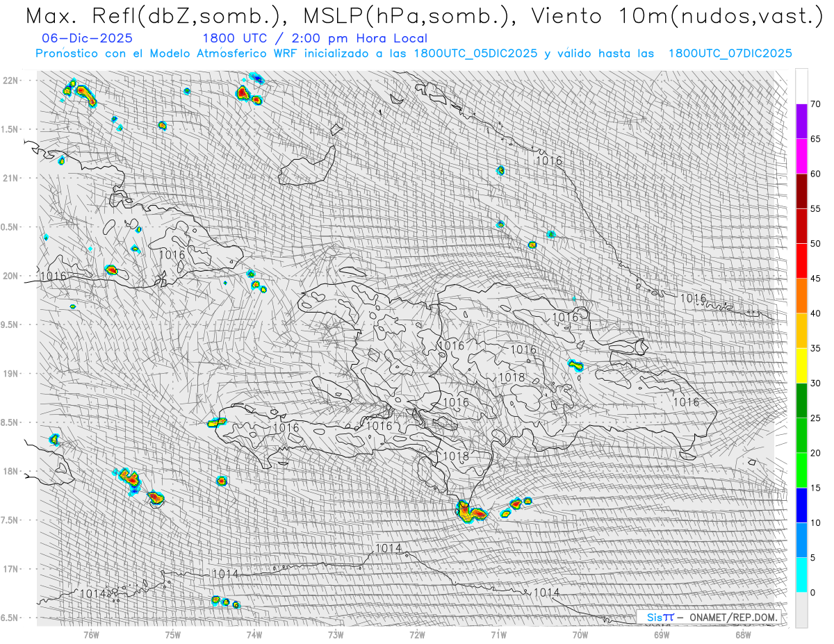Click the '75W' longitude axis label
The width and height of the screenshot is (834, 644).
tap(173, 634)
